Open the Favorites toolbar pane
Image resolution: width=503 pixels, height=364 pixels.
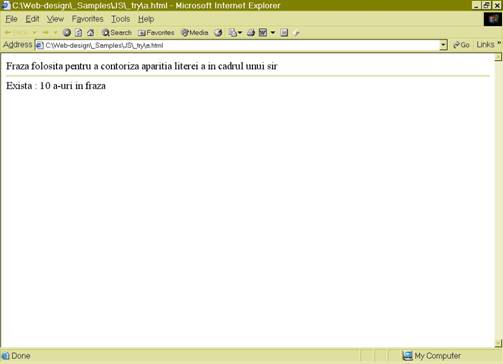pyautogui.click(x=156, y=33)
